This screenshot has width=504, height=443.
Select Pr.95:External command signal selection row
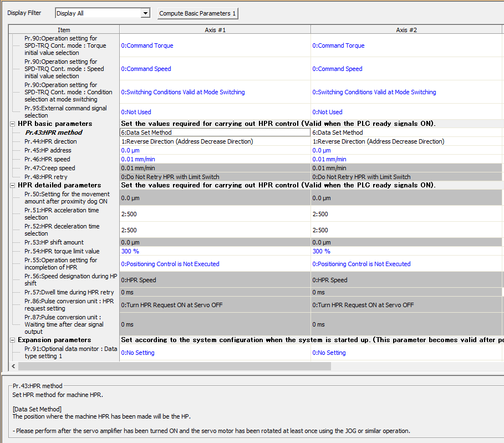[x=65, y=112]
